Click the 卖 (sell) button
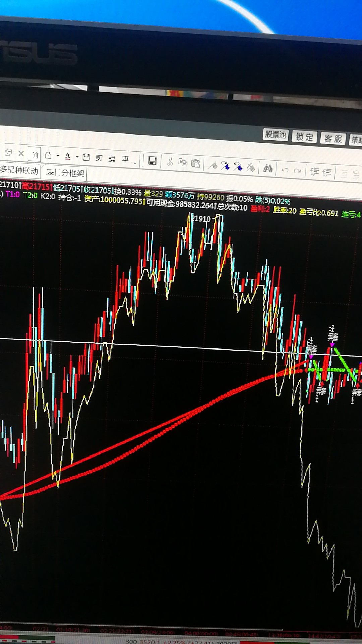This screenshot has width=362, height=644. click(x=112, y=158)
